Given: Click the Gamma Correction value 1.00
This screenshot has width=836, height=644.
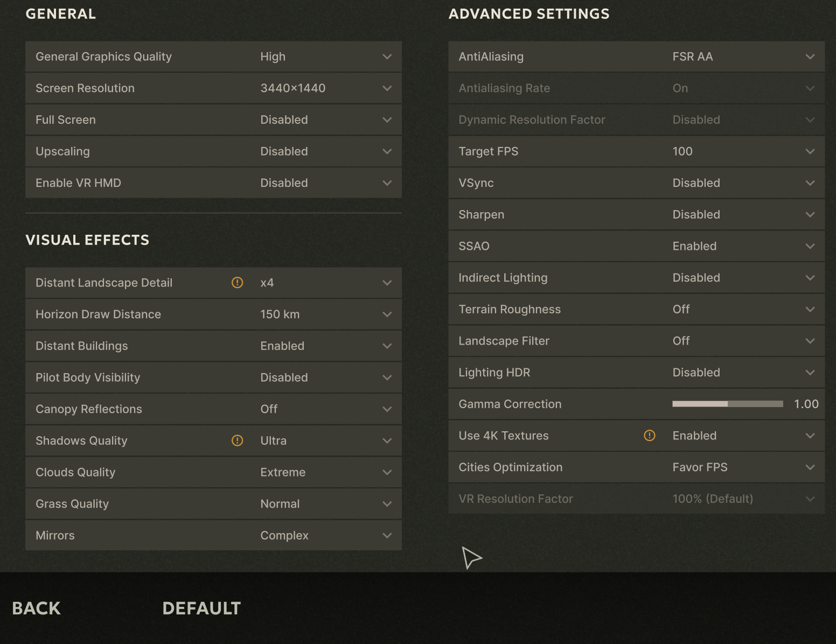Looking at the screenshot, I should click(806, 404).
